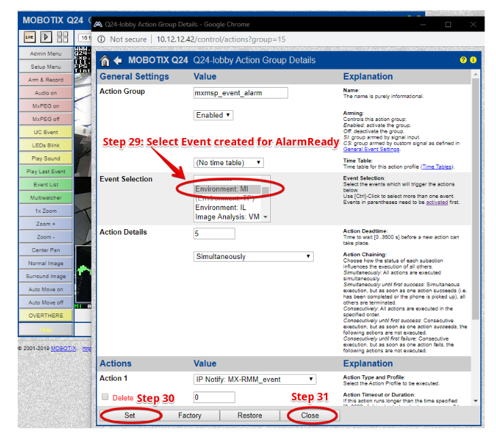
Task: Click the Normal Image sidebar button
Action: (46, 263)
